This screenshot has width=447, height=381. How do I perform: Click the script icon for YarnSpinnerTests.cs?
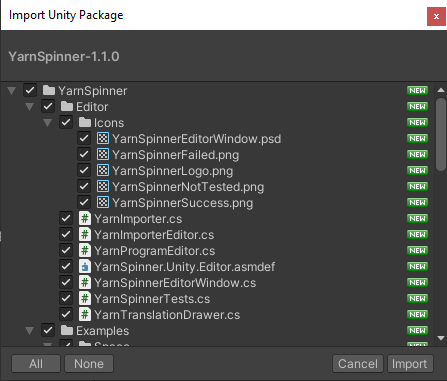85,299
